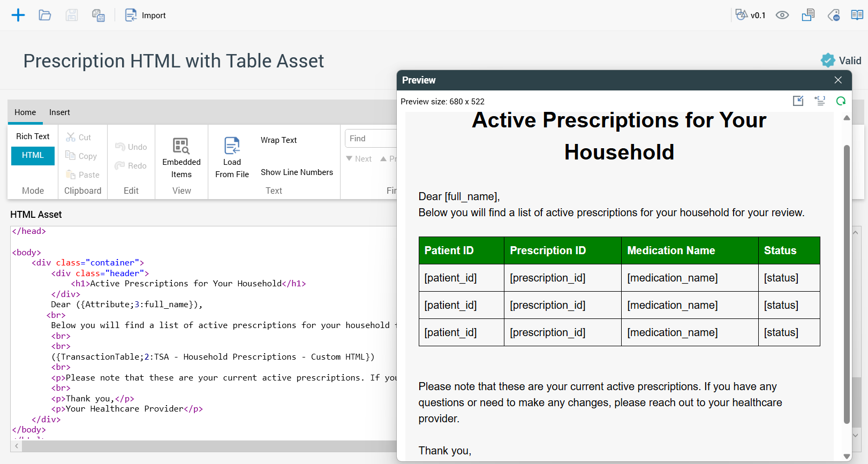This screenshot has width=868, height=464.
Task: Click the blue plus New icon
Action: (18, 15)
